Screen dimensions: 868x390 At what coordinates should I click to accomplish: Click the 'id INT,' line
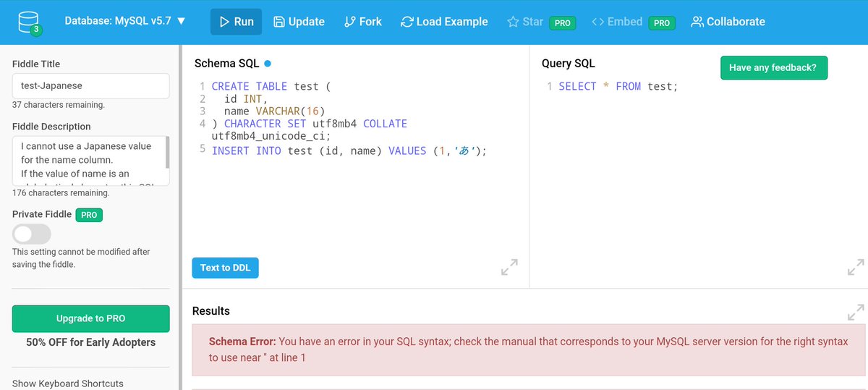pyautogui.click(x=246, y=98)
